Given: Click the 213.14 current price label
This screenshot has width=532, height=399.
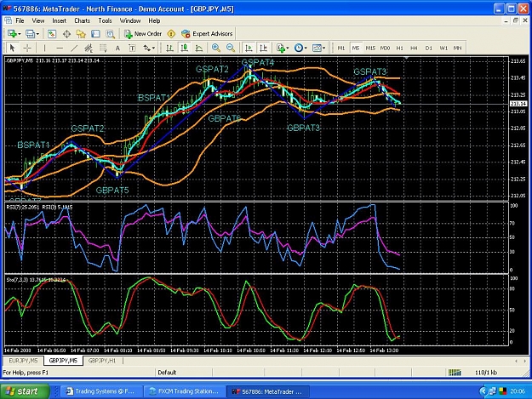Looking at the screenshot, I should [x=518, y=104].
